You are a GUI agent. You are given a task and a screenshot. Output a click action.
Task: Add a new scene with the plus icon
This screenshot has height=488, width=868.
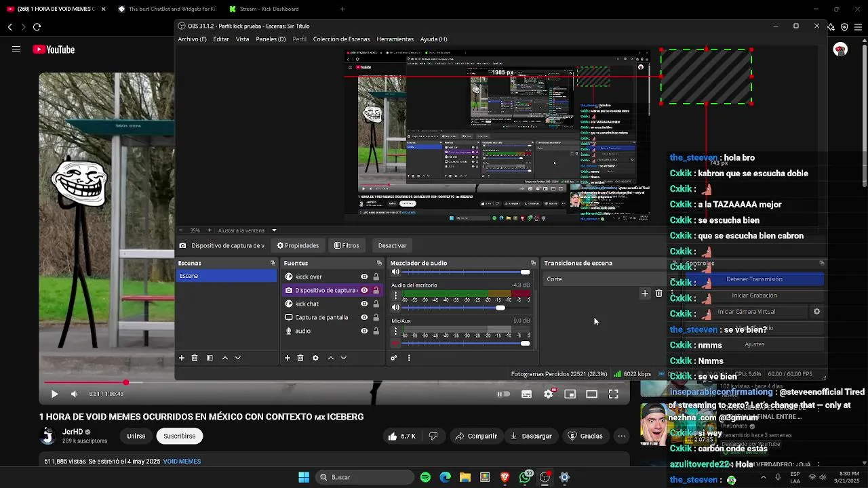[181, 358]
